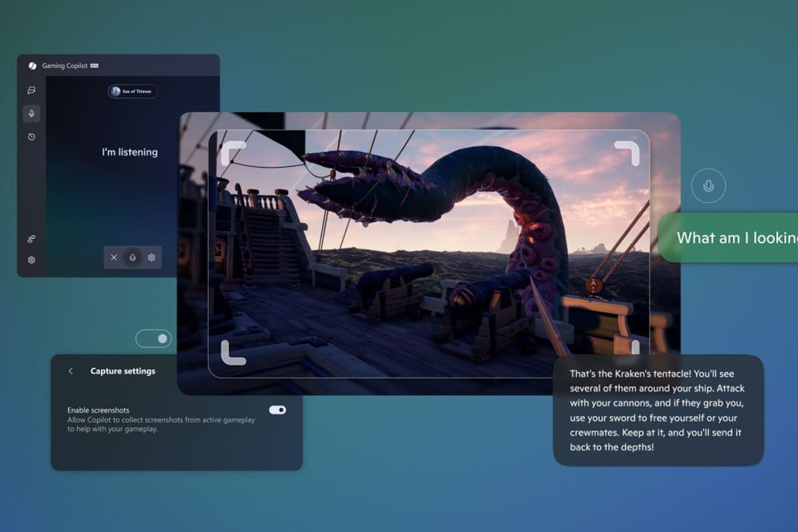Screen dimensions: 798x532
Task: Click the Gaming Copilot logo icon
Action: coord(32,65)
